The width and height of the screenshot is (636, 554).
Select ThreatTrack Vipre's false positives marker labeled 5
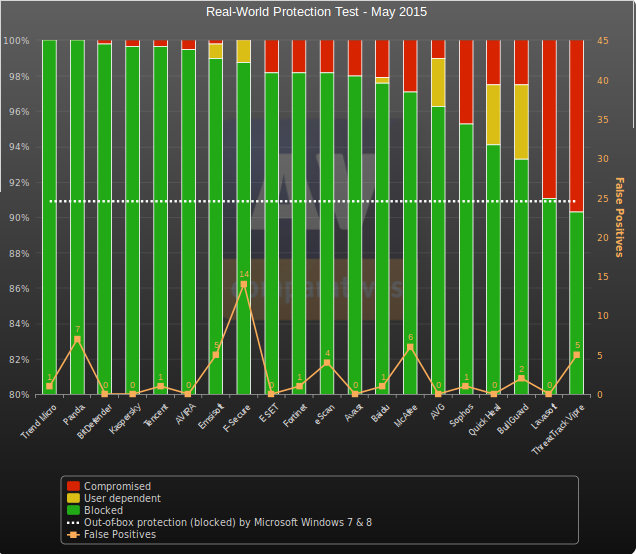coord(576,355)
